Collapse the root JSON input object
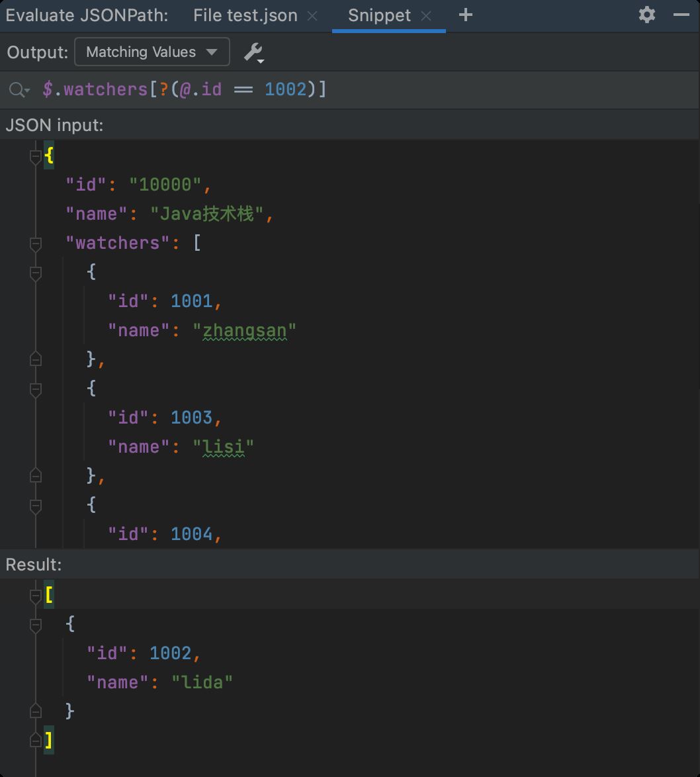 [x=36, y=157]
